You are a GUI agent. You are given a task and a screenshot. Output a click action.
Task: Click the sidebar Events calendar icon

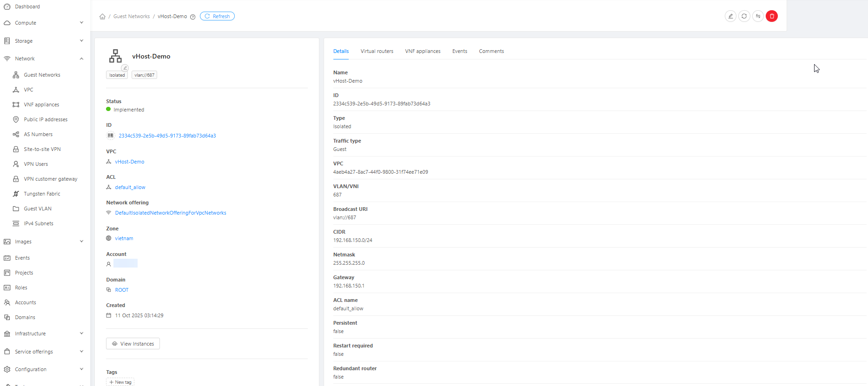7,258
